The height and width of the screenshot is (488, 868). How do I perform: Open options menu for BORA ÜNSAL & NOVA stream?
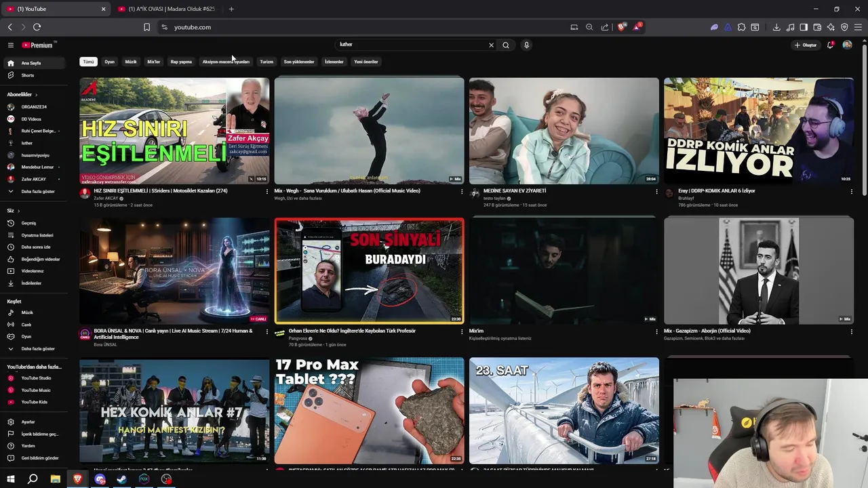click(x=267, y=332)
